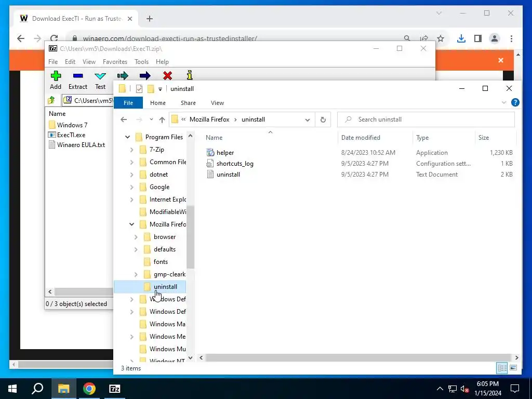This screenshot has height=399, width=532.
Task: Select the fonts folder in tree
Action: click(161, 262)
